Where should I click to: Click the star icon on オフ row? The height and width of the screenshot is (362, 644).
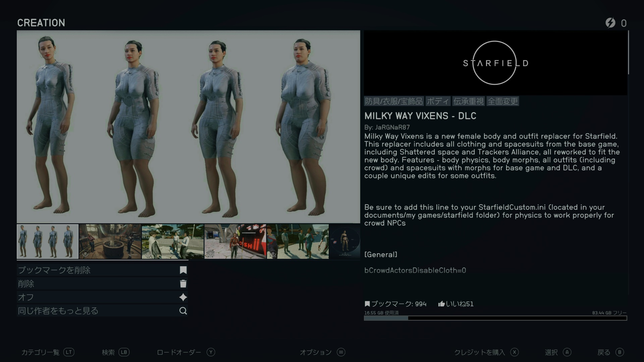click(183, 297)
